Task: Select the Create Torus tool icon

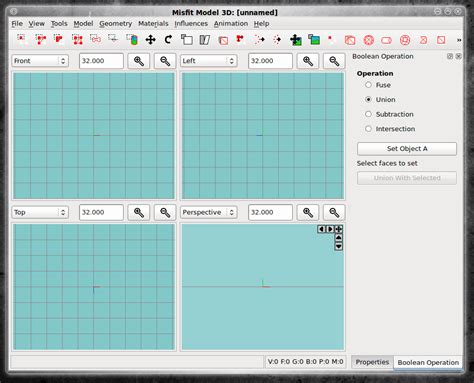Action: pos(405,40)
